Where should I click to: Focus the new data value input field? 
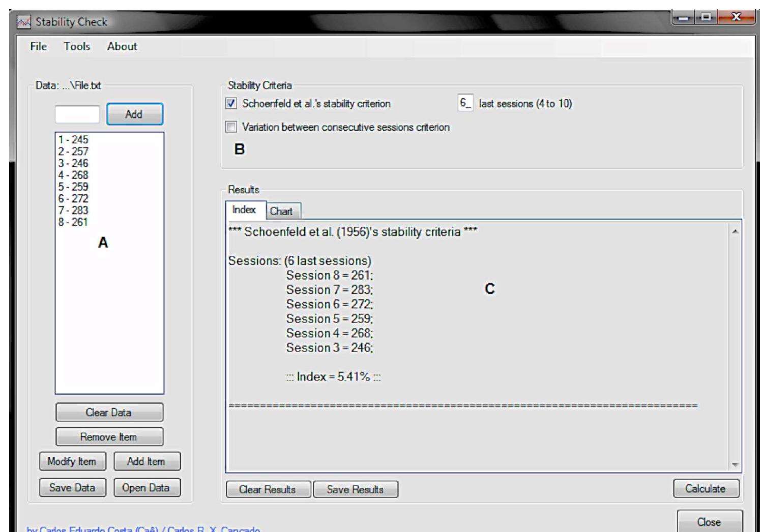(x=77, y=114)
